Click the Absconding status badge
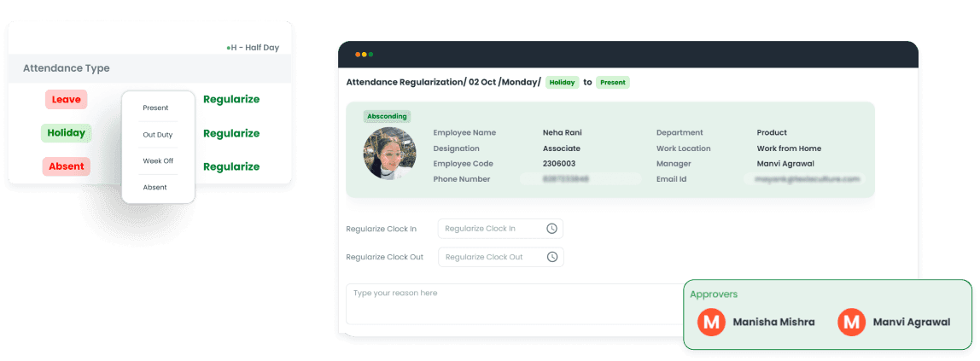 (x=387, y=116)
